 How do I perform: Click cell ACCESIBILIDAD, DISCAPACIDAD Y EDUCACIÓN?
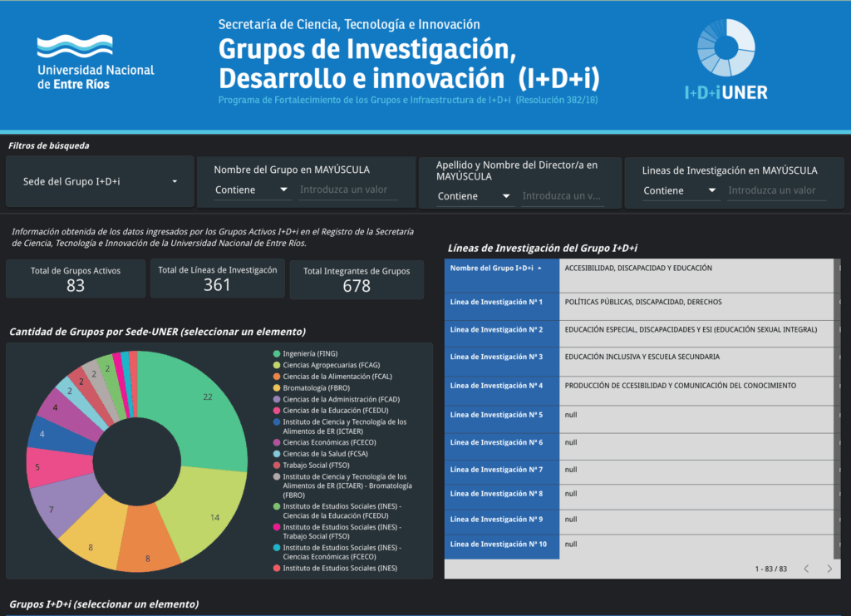click(x=696, y=276)
